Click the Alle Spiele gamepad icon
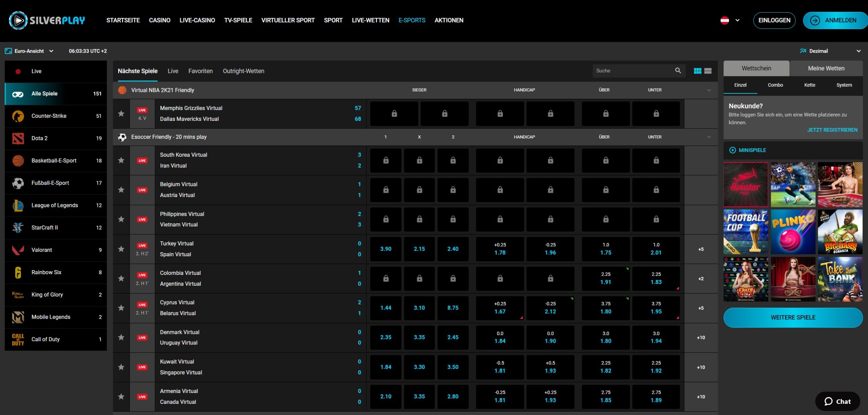The width and height of the screenshot is (868, 415). 18,94
